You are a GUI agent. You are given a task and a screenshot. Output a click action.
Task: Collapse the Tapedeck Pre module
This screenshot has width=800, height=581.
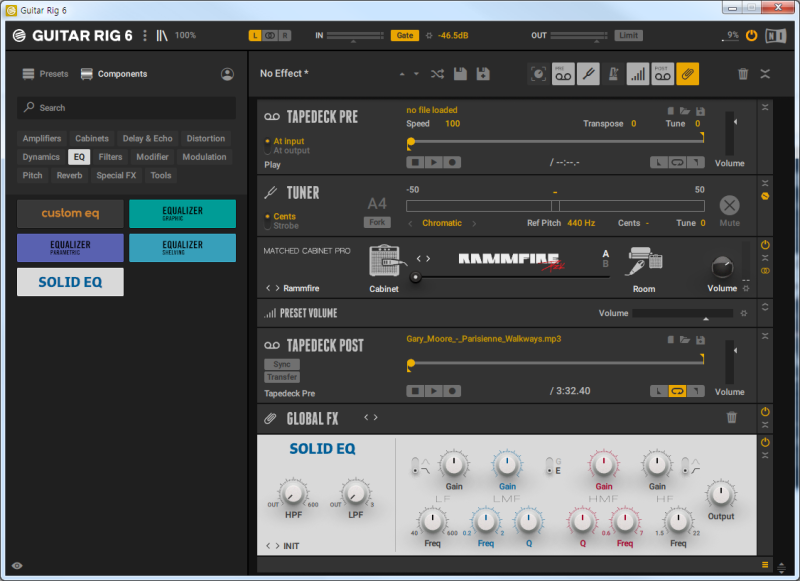(765, 107)
